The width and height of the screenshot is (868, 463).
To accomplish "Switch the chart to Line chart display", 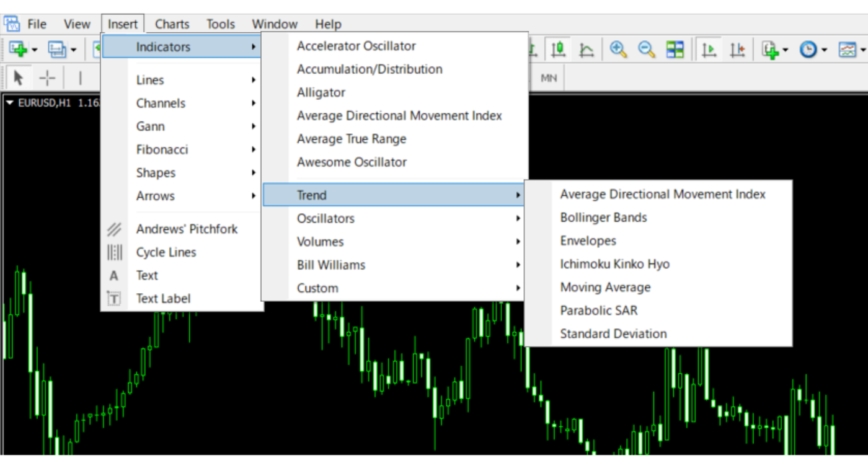I will [x=586, y=50].
